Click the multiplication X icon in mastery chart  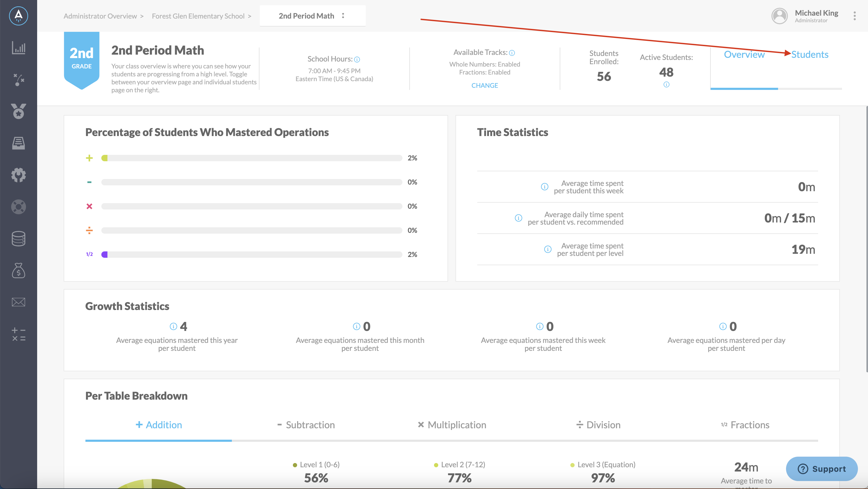coord(89,206)
